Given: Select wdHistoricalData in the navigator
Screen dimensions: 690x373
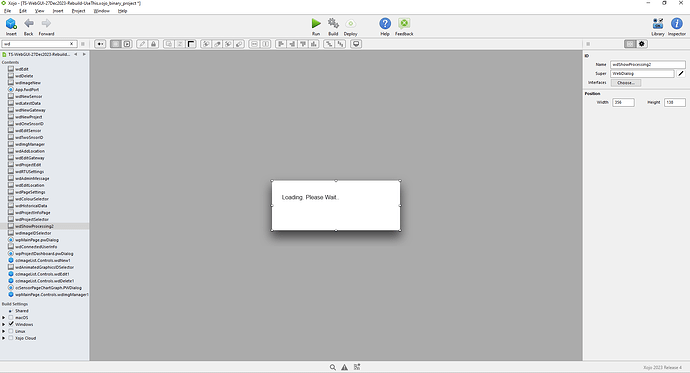Looking at the screenshot, I should [x=31, y=205].
